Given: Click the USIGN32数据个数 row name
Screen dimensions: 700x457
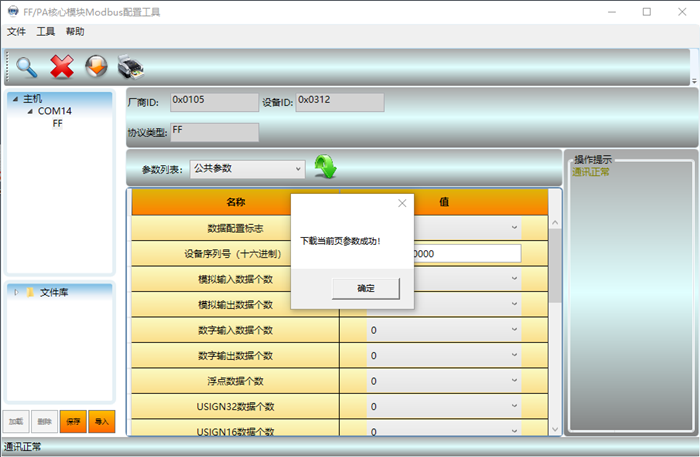Looking at the screenshot, I should pos(235,406).
